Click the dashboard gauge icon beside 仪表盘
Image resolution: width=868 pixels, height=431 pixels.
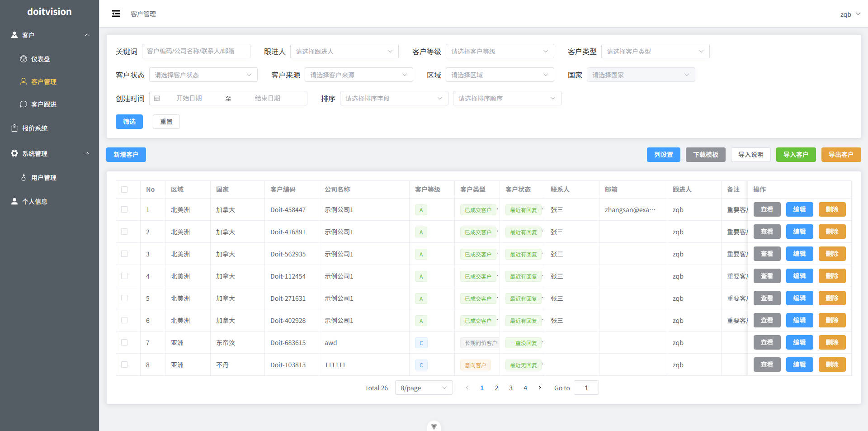24,59
